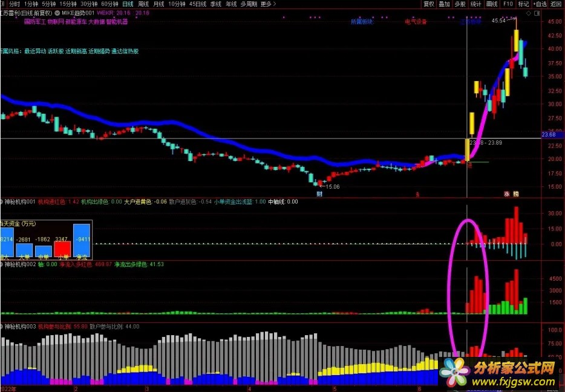Click the 净流出多绿色 value label

pos(139,264)
